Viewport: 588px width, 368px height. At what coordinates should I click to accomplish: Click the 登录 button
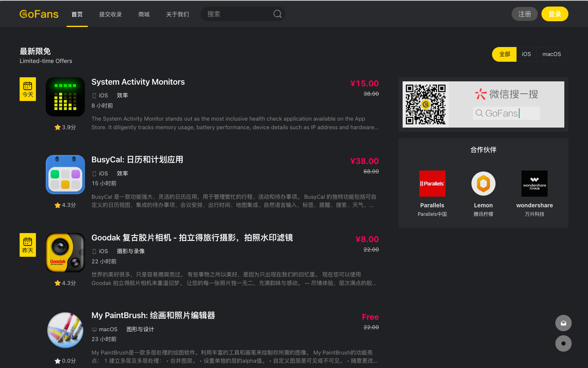pyautogui.click(x=555, y=13)
